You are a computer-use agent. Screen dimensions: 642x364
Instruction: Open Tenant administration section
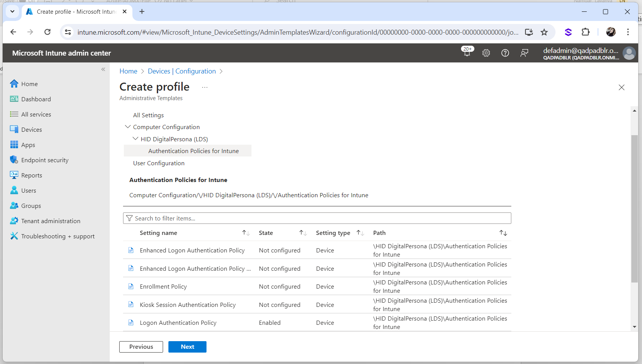coord(51,221)
